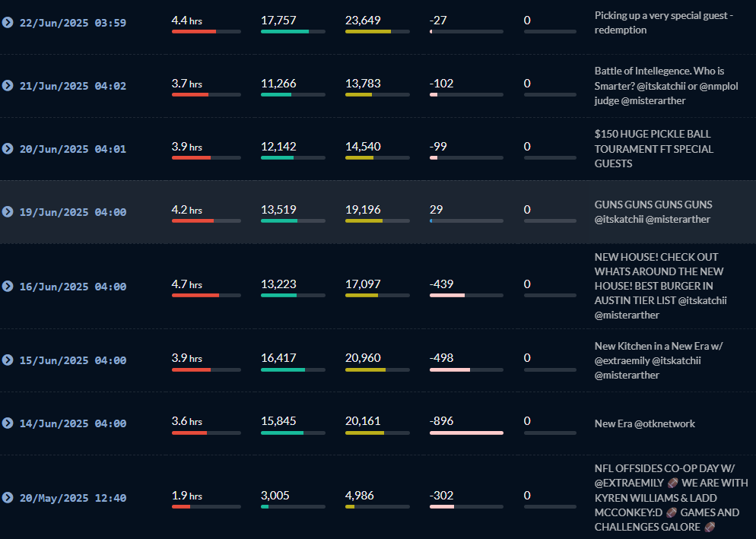
Task: Click the 'New Era @otknetwork' stream title
Action: point(645,423)
